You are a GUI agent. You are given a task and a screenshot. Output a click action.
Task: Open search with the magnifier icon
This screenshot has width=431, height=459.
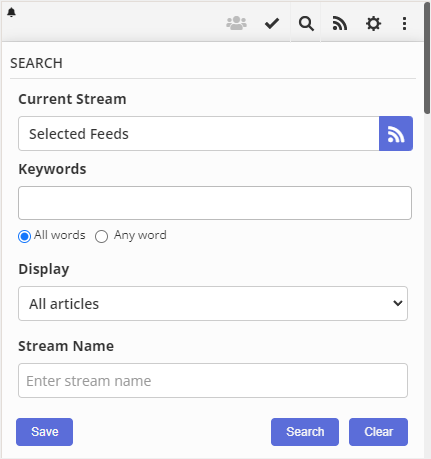pos(306,24)
